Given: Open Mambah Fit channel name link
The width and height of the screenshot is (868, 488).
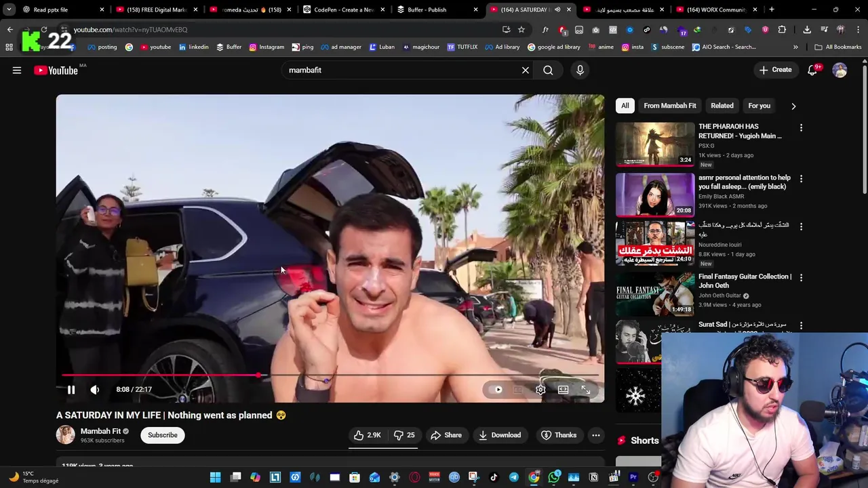Looking at the screenshot, I should click(100, 431).
